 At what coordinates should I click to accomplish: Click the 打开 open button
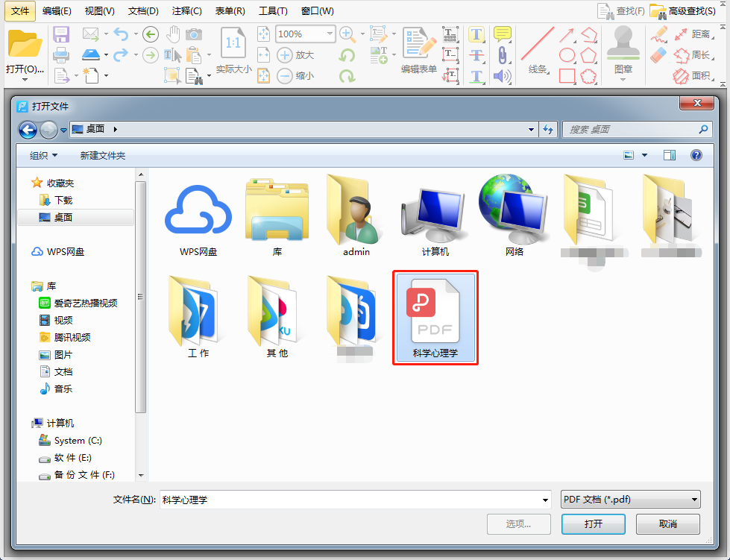point(593,524)
